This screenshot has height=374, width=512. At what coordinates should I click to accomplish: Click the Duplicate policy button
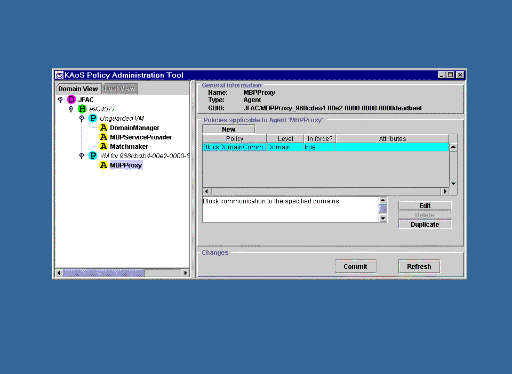tap(425, 224)
